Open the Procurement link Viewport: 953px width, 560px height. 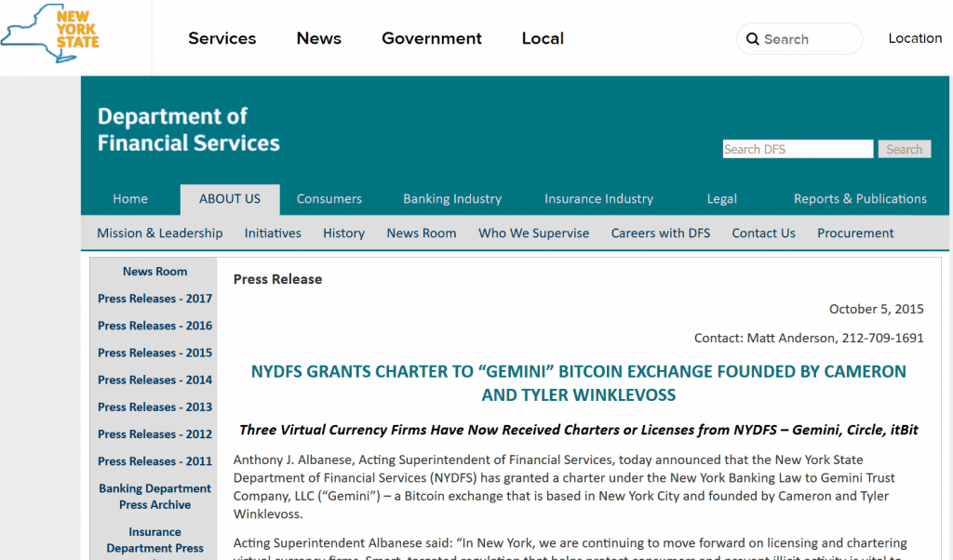855,233
